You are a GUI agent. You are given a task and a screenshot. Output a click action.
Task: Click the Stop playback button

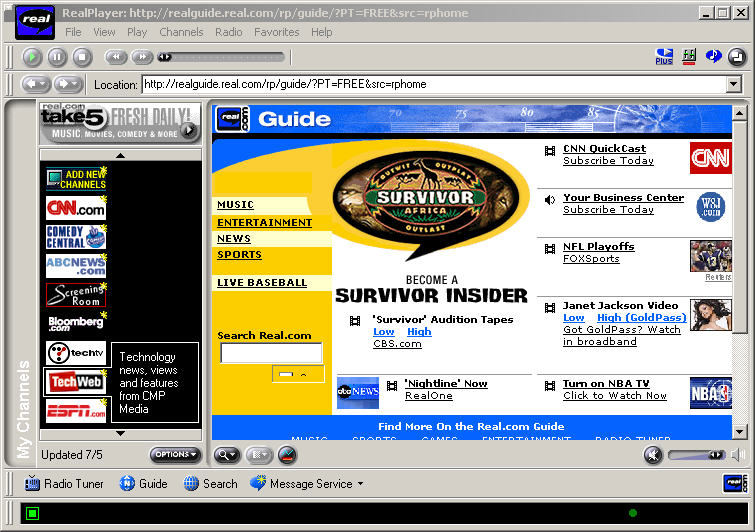tap(82, 58)
